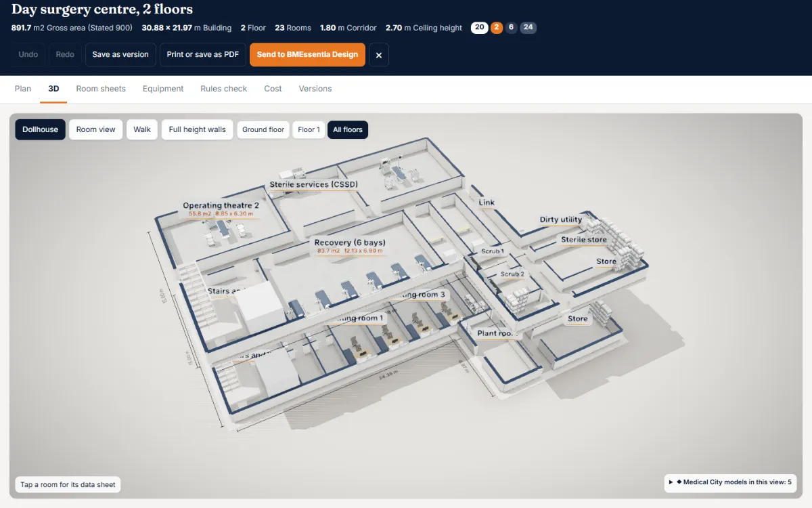812x508 pixels.
Task: Toggle Full height walls
Action: tap(198, 129)
